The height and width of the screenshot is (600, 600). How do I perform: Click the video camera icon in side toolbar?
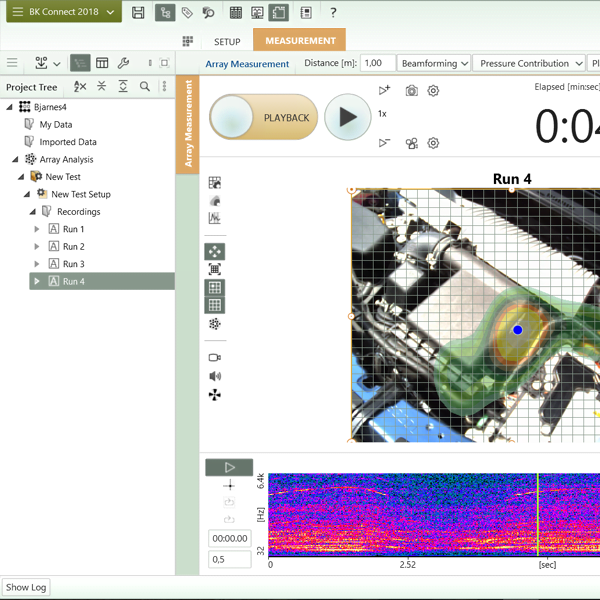214,357
